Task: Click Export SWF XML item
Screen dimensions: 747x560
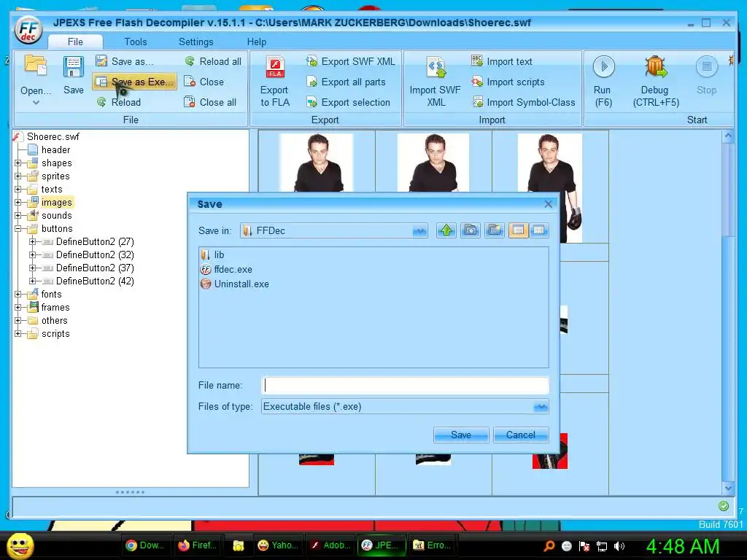Action: pos(351,61)
